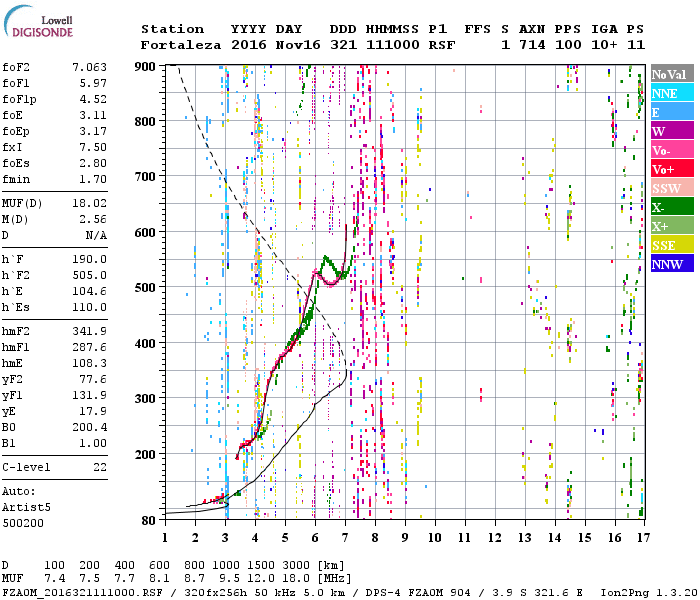This screenshot has height=600, width=700.
Task: Select the NNW dark blue legend swatch
Action: coord(672,264)
